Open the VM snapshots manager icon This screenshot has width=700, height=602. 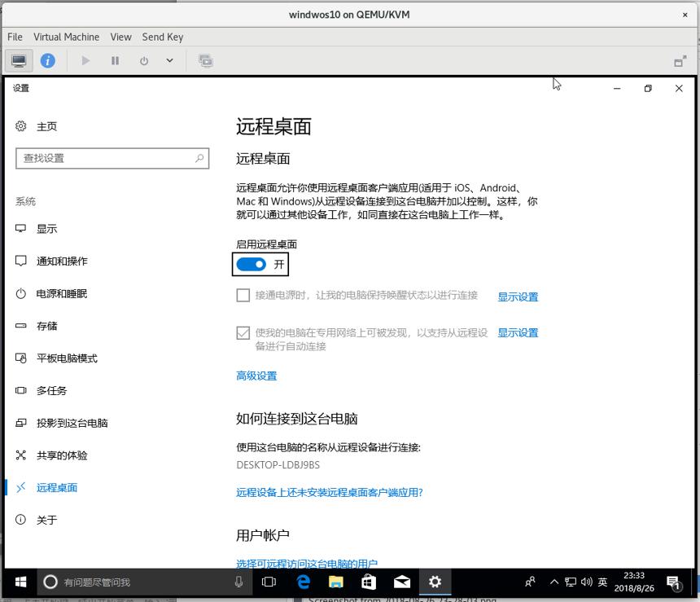click(x=206, y=61)
